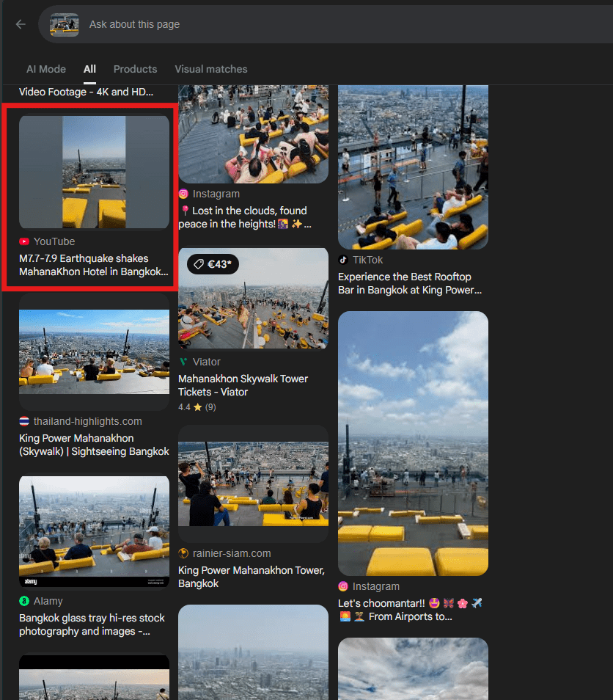Screen dimensions: 613x700
Task: Open King Power Mahanakhon (Skywalk) Sightseeing link
Action: pos(94,445)
